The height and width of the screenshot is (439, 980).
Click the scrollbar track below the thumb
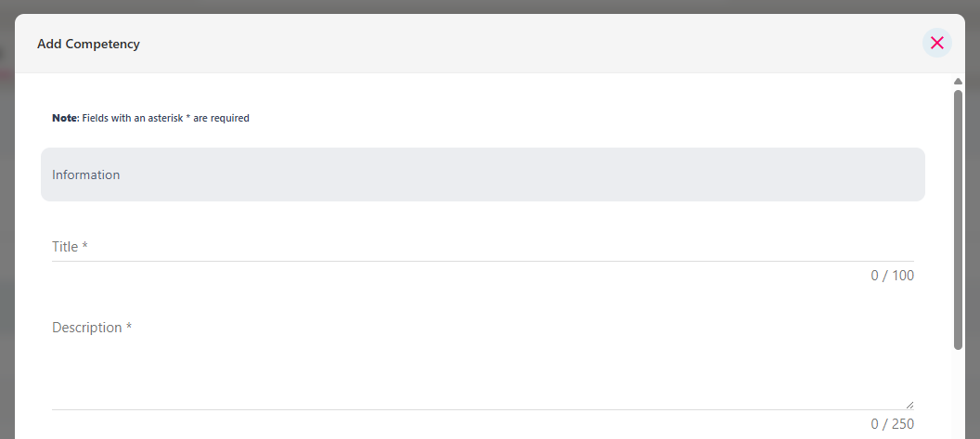pyautogui.click(x=958, y=394)
